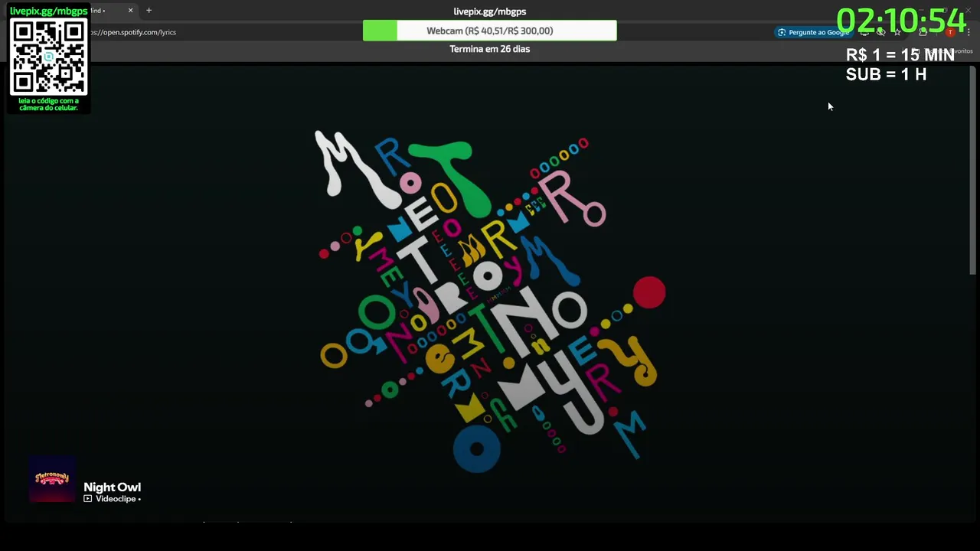Open the red T profile avatar
This screenshot has height=551, width=980.
950,32
